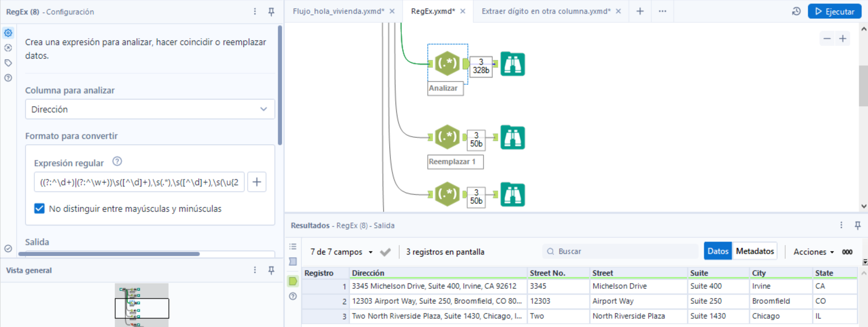Screen dimensions: 868x327
Task: Click the Buscar search field in results
Action: click(x=620, y=251)
